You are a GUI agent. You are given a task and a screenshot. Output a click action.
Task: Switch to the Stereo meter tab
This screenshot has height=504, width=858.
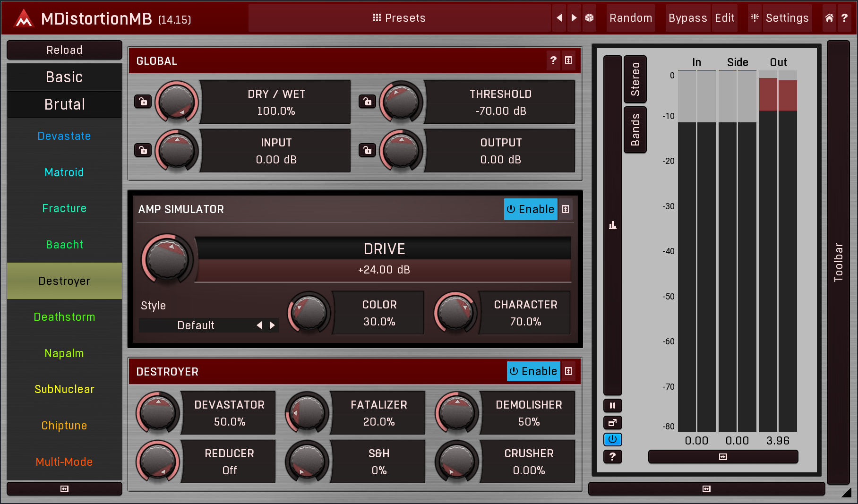[x=635, y=79]
